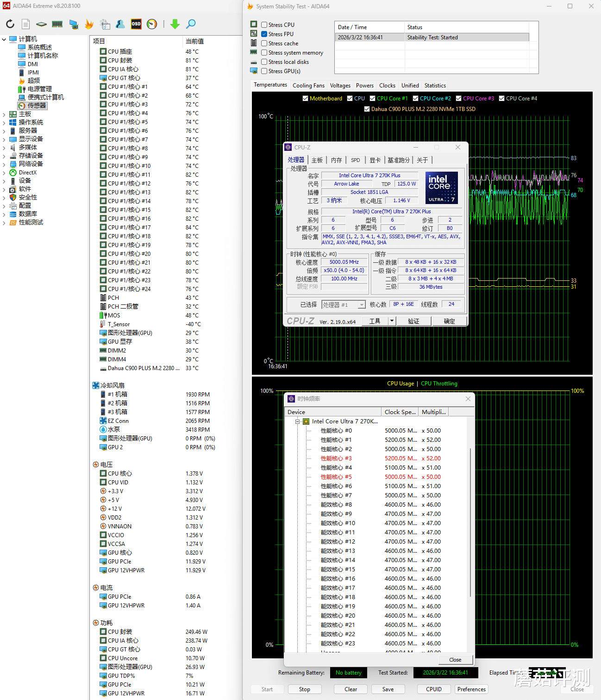Click the Clear button
Viewport: 601px width, 700px height.
point(351,689)
